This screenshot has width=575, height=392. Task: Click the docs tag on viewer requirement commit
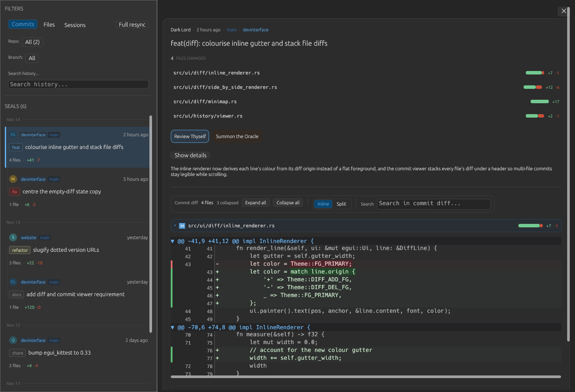click(x=17, y=294)
